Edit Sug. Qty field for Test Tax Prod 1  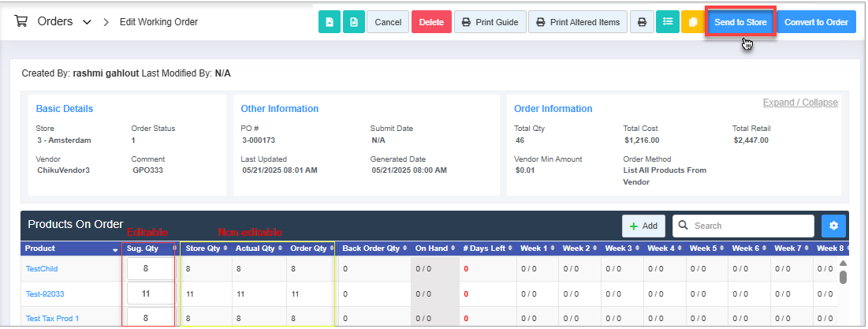(151, 318)
